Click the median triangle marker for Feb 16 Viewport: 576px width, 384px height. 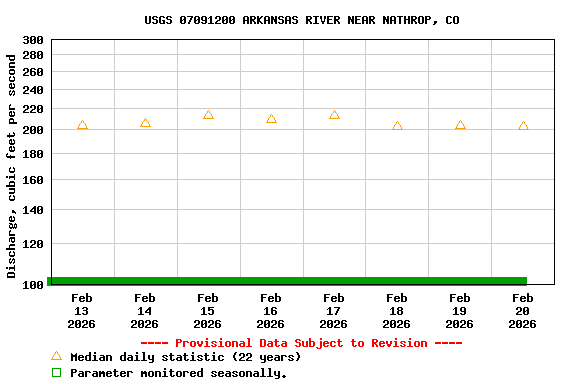point(271,119)
